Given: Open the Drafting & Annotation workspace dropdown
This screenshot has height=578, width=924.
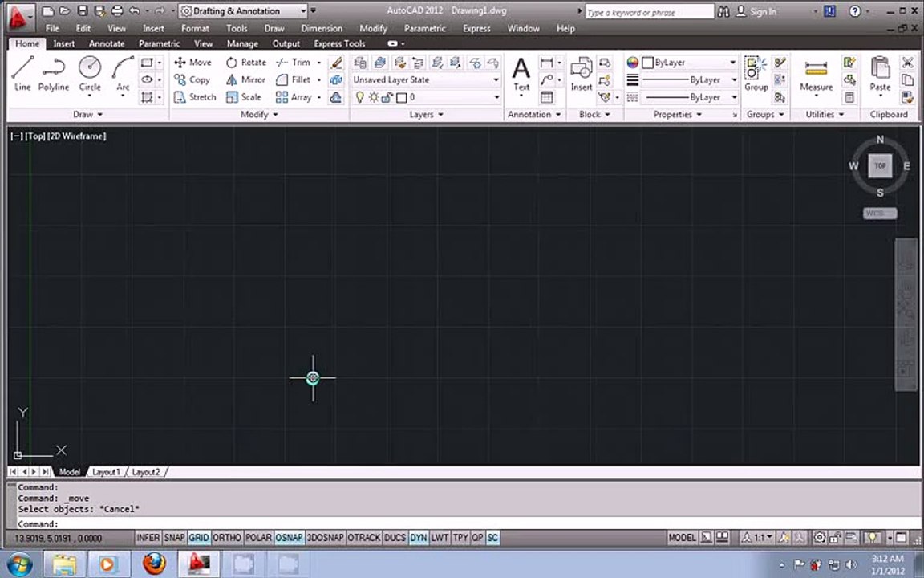Looking at the screenshot, I should tap(243, 10).
